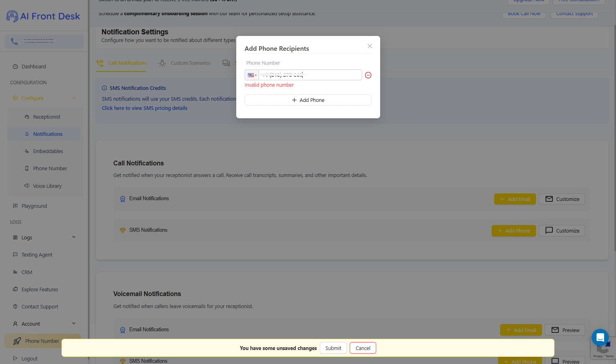
Task: Submit the unsaved changes
Action: (x=333, y=348)
